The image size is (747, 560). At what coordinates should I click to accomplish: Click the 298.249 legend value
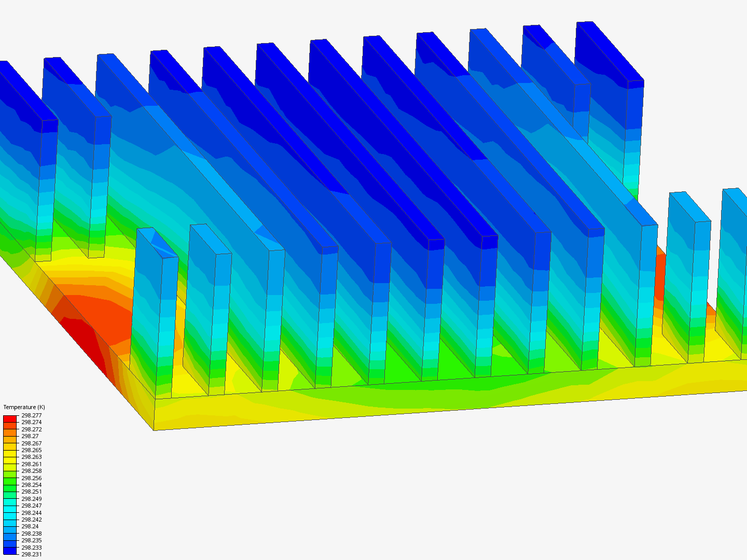(x=32, y=499)
